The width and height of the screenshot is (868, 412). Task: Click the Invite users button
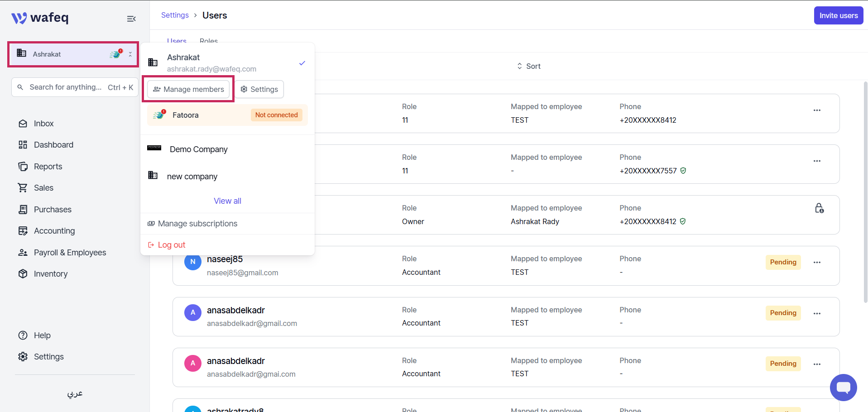[839, 15]
